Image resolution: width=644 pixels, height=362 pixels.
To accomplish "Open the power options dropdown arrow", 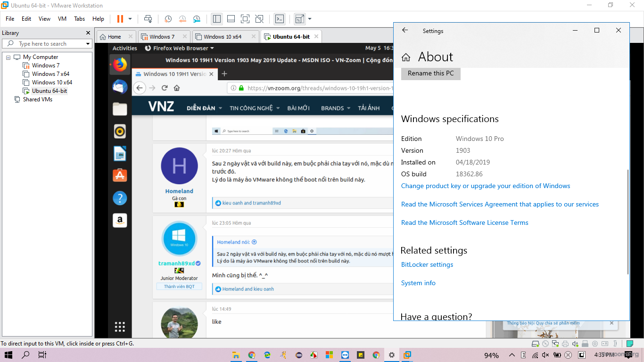I will click(x=130, y=19).
